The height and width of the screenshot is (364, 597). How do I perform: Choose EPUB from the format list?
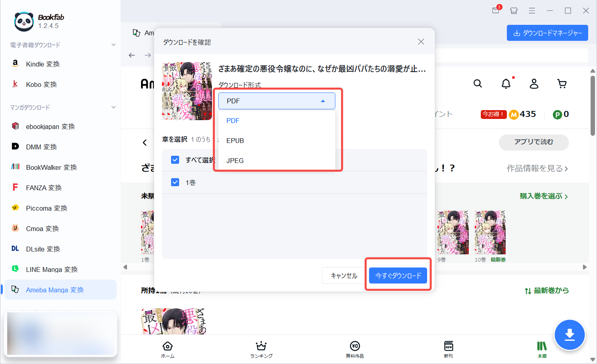point(276,141)
